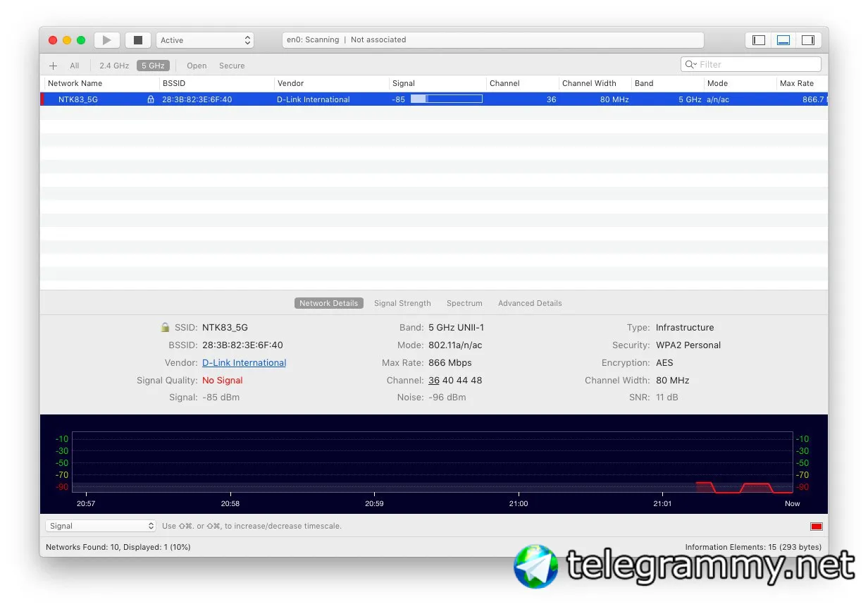868x609 pixels.
Task: Click the SNR 11 dB value
Action: point(666,398)
